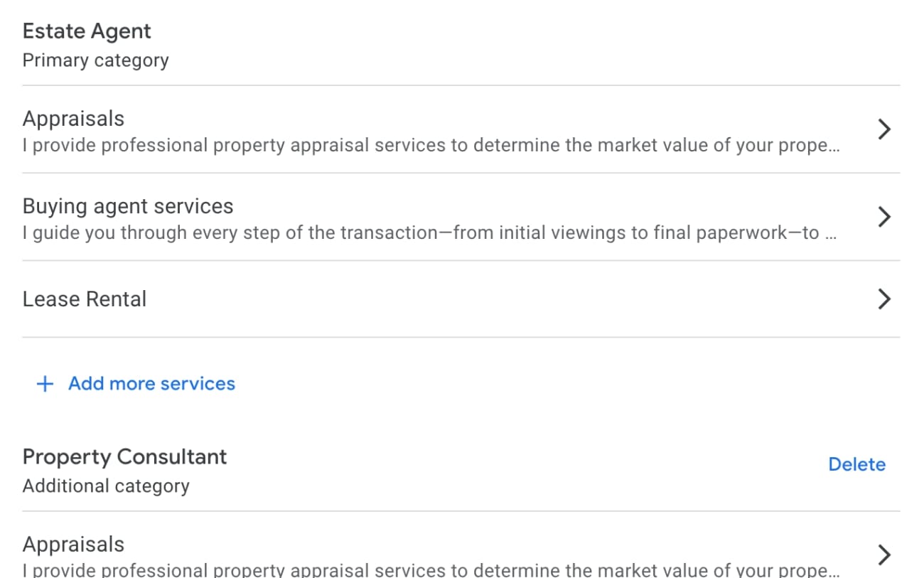Screen dimensions: 924x578
Task: Select the Buying agent services title
Action: tap(128, 206)
